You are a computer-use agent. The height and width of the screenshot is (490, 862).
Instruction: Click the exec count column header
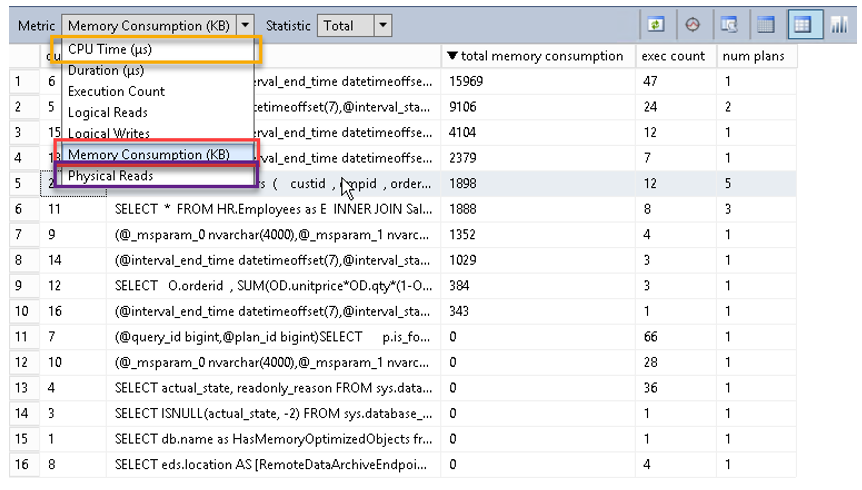click(672, 56)
